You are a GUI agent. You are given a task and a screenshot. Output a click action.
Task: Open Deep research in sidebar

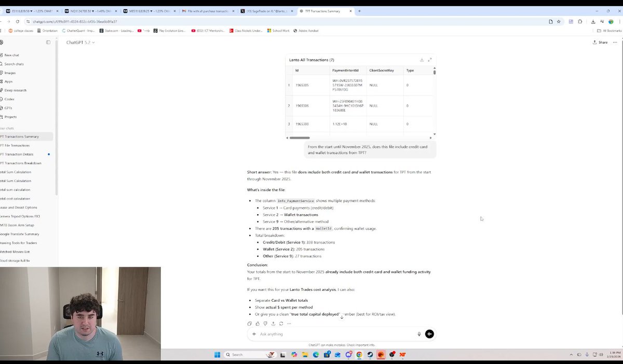[14, 90]
